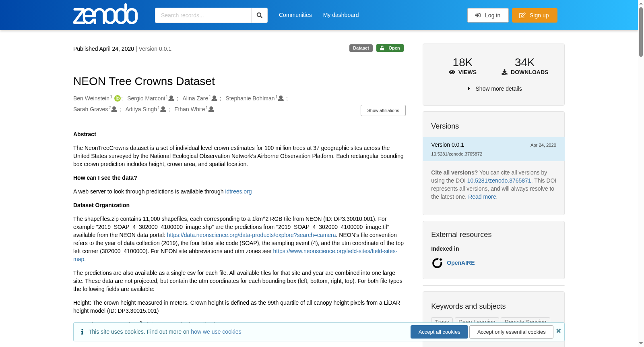Click the 18K views count
The width and height of the screenshot is (644, 347).
click(462, 62)
